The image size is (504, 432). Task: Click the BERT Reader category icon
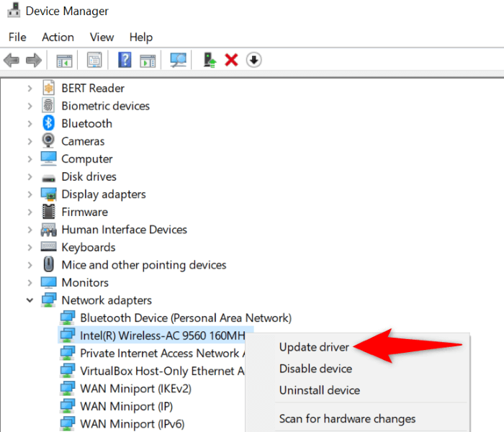coord(48,88)
